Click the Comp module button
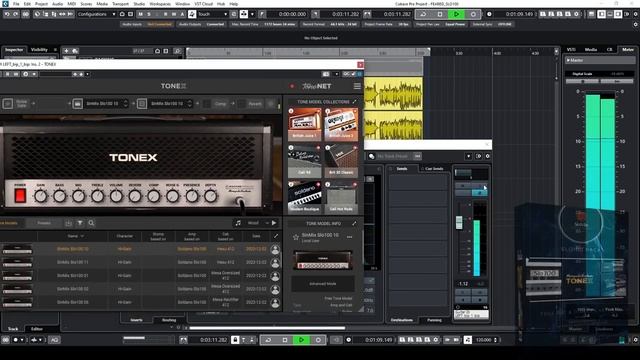This screenshot has width=640, height=360. click(x=220, y=104)
